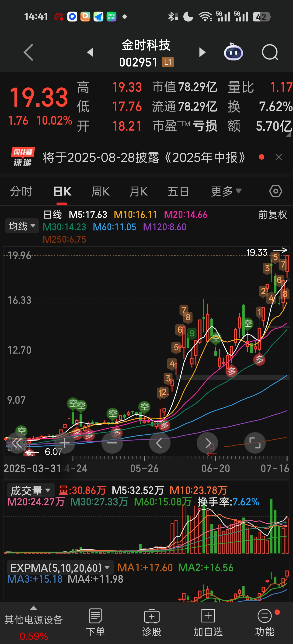Enter fullscreen chart mode
Image resolution: width=293 pixels, height=644 pixels.
(x=255, y=443)
